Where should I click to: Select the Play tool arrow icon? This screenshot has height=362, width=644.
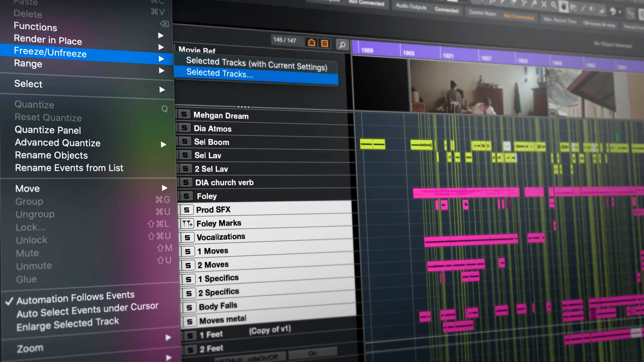pyautogui.click(x=574, y=7)
